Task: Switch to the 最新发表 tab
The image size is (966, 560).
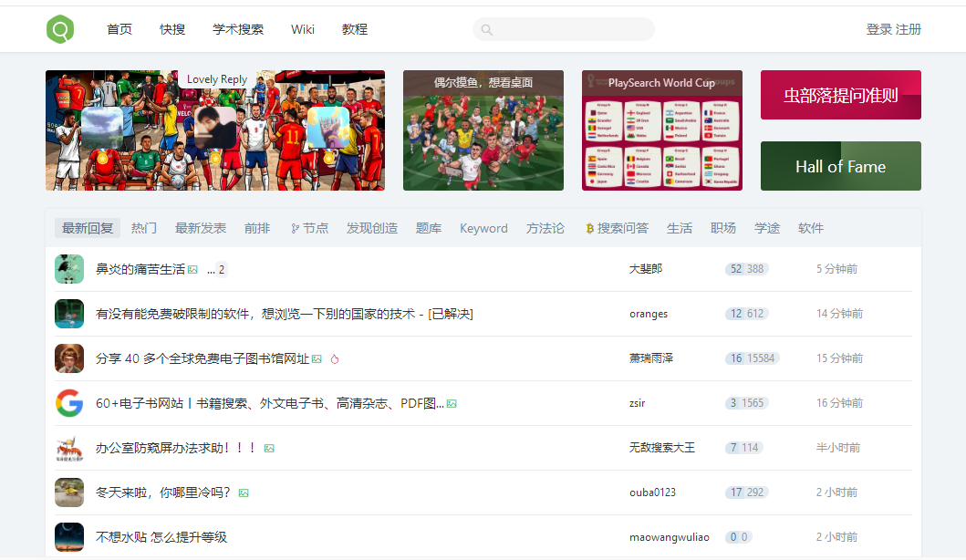Action: (x=200, y=228)
